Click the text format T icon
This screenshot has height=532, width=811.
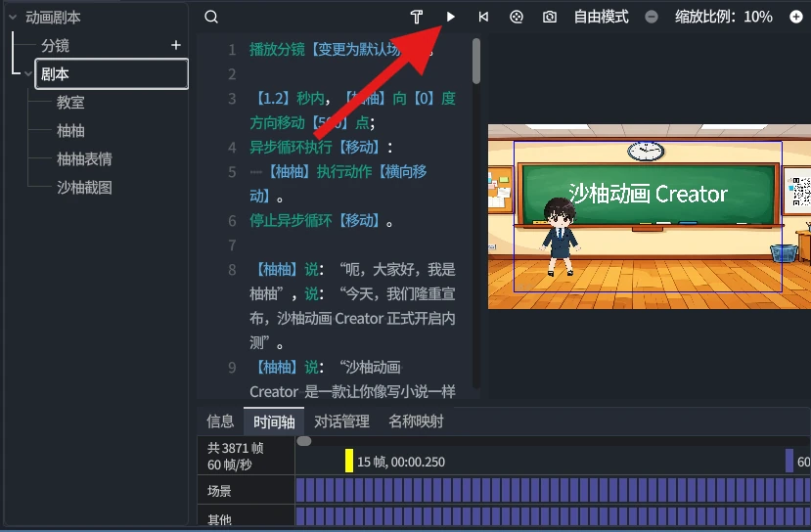click(417, 17)
